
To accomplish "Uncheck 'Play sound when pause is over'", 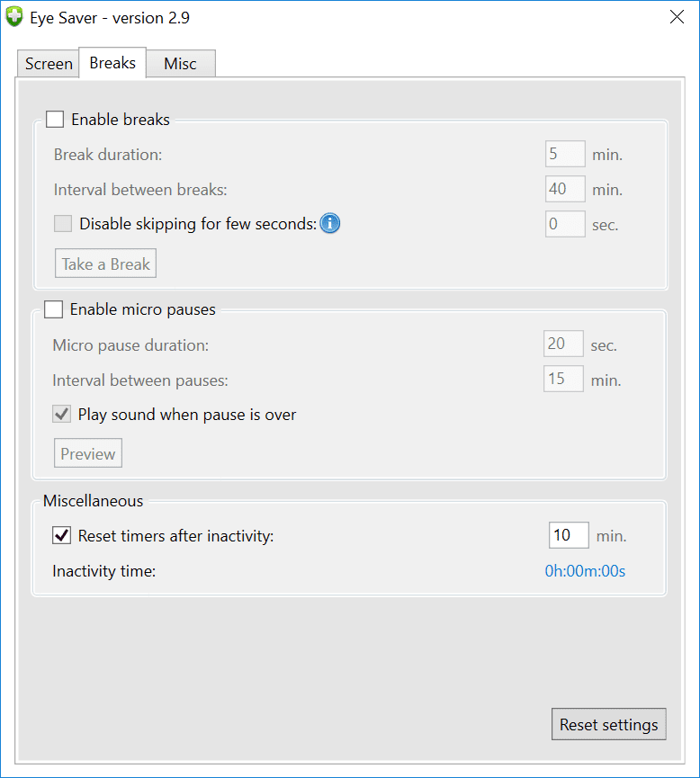I will 62,414.
